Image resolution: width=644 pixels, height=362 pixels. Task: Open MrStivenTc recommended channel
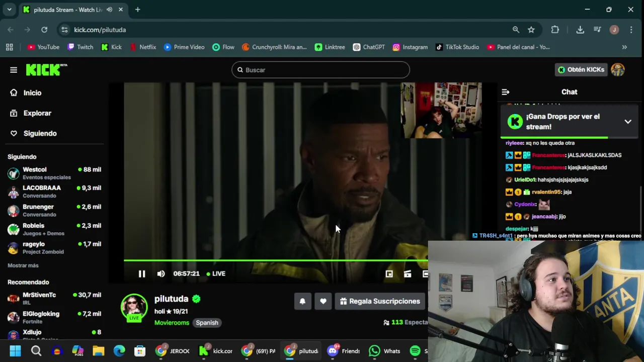pos(54,298)
